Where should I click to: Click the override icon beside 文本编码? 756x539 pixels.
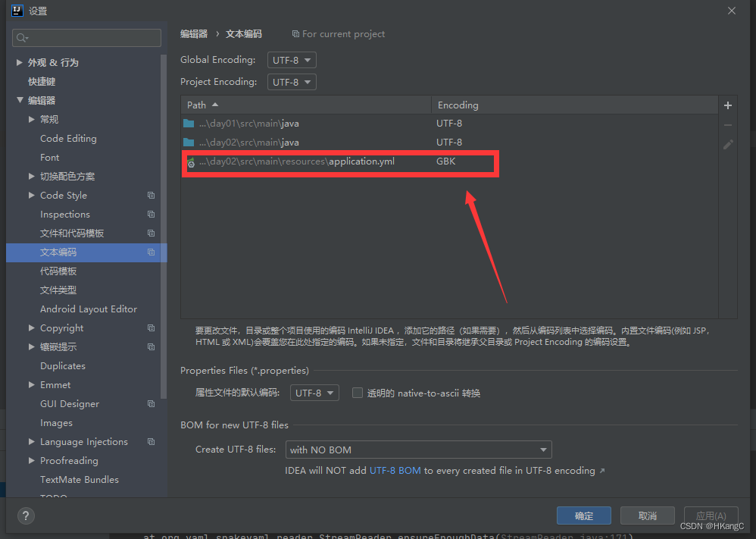click(x=150, y=252)
